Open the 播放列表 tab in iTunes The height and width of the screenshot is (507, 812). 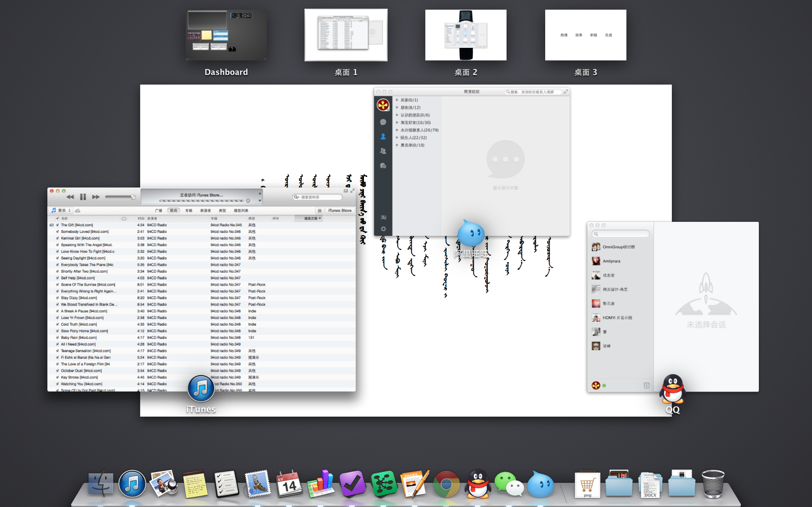(241, 211)
